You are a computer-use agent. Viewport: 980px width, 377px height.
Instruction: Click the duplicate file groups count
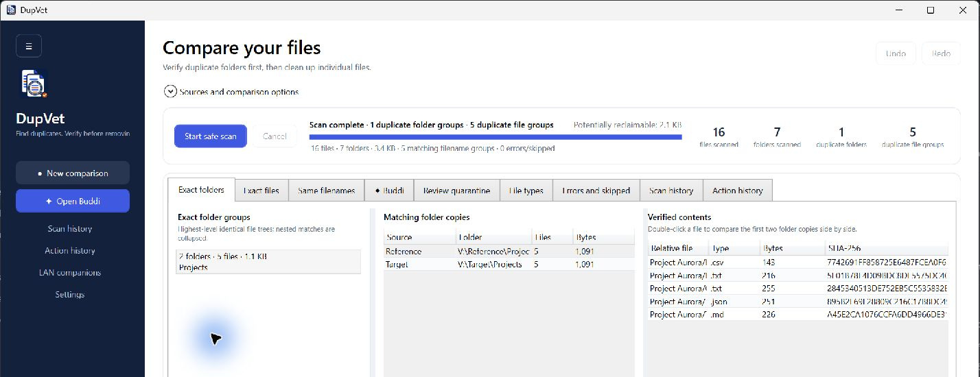point(913,136)
